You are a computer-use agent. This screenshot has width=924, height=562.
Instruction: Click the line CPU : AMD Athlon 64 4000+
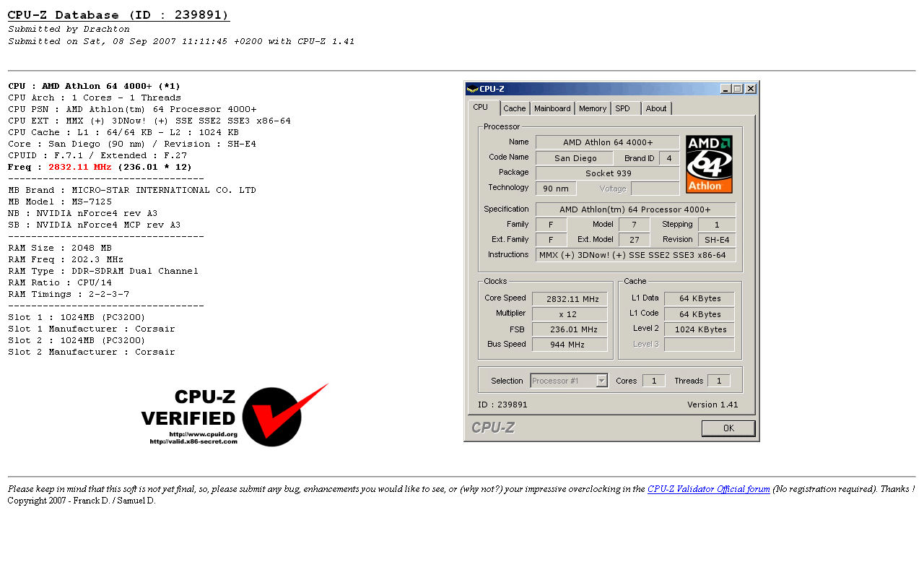pos(94,86)
